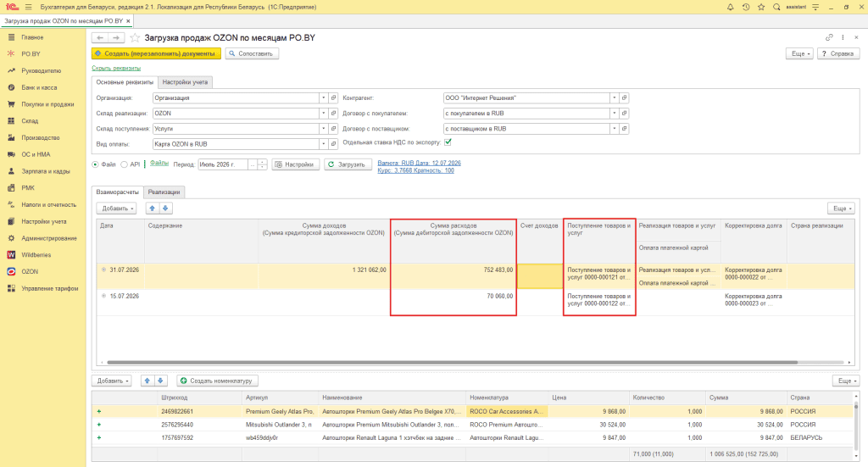This screenshot has width=868, height=467.
Task: Expand the Вид оплаты dropdown arrow
Action: click(x=323, y=144)
